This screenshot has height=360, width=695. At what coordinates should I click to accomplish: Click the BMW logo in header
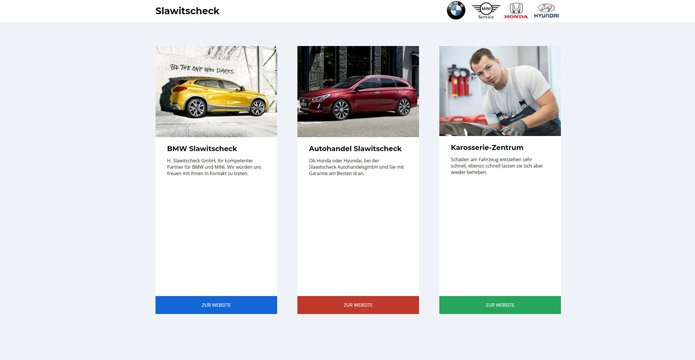click(x=456, y=10)
